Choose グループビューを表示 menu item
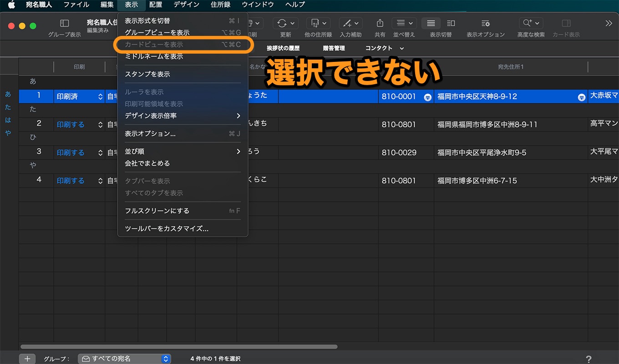The height and width of the screenshot is (364, 619). (183, 33)
